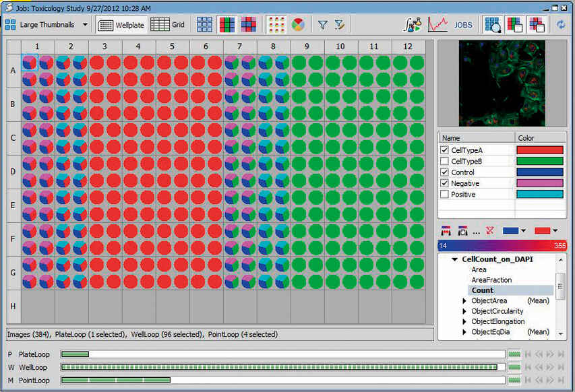Expand the ObjectCircularity measurement node
The width and height of the screenshot is (575, 392).
(x=466, y=311)
